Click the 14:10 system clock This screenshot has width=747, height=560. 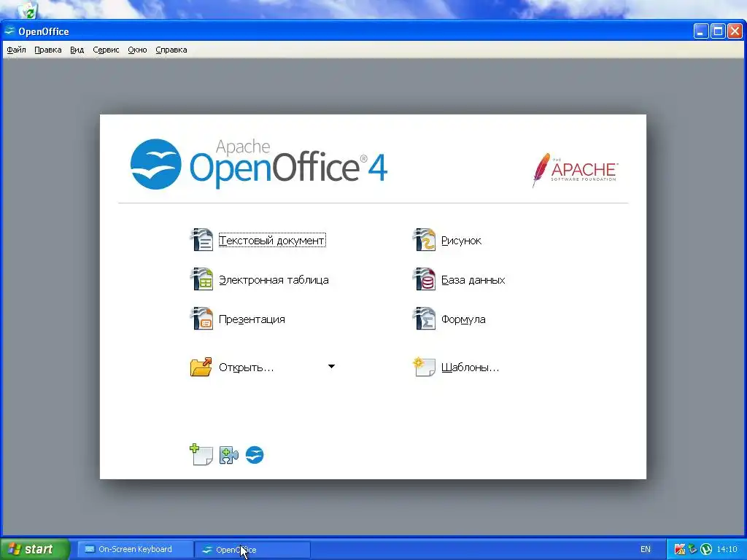(727, 549)
